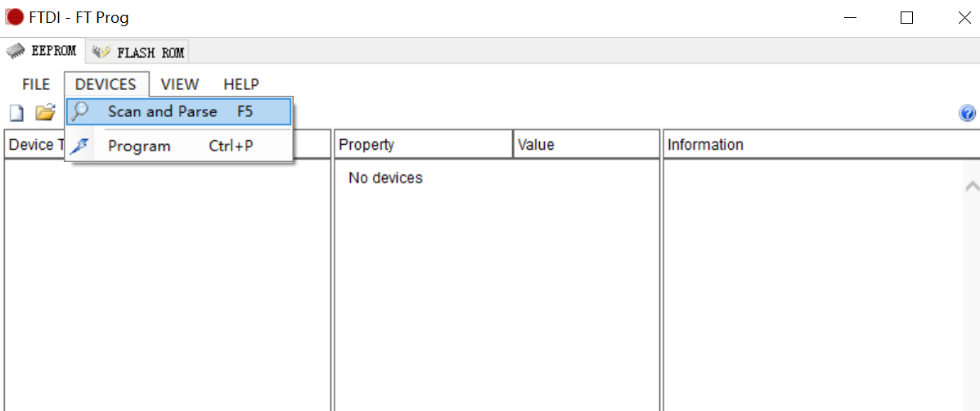This screenshot has height=411, width=980.
Task: Click the New template page icon
Action: click(16, 113)
